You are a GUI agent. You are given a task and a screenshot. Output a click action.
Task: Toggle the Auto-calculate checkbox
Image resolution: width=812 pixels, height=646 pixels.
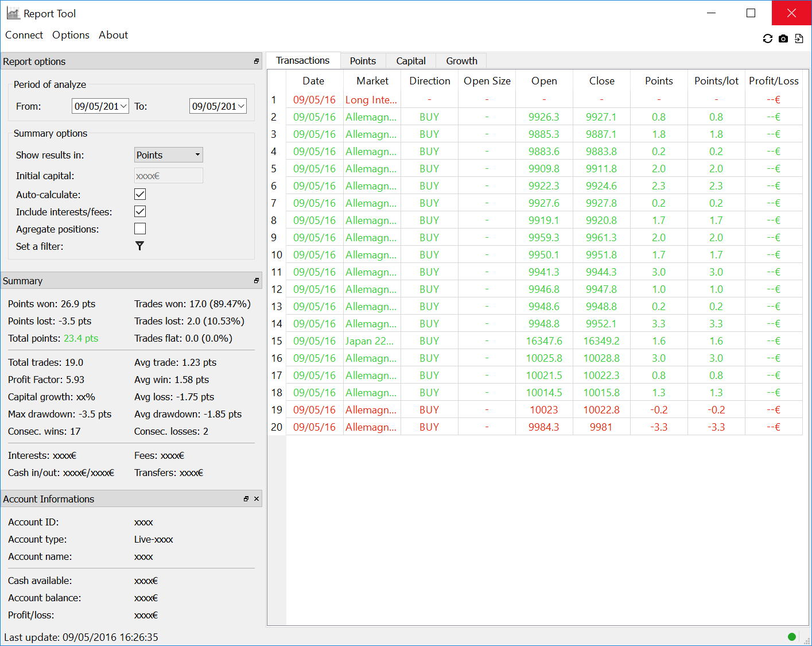140,194
